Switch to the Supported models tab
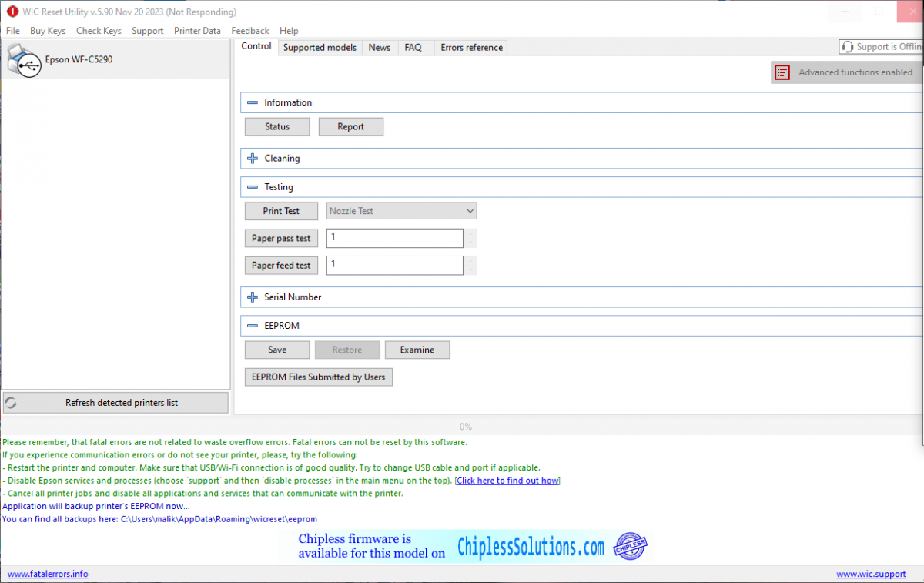This screenshot has height=583, width=924. coord(320,48)
